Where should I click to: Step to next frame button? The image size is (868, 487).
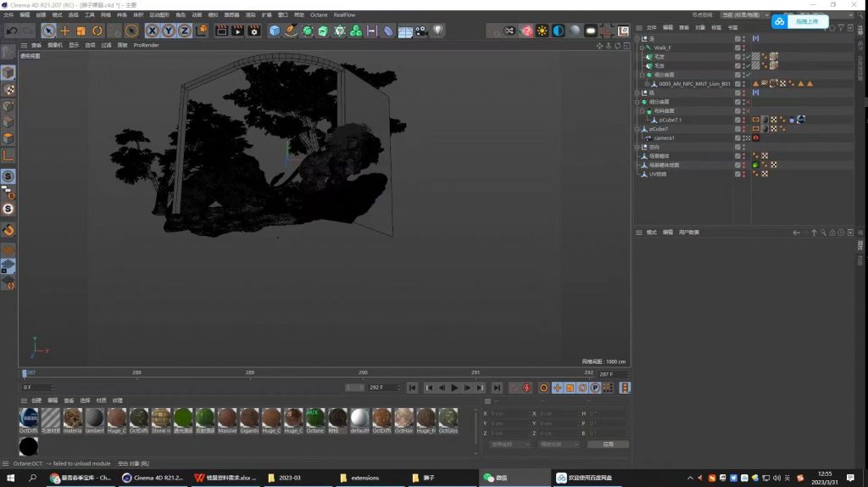[468, 388]
